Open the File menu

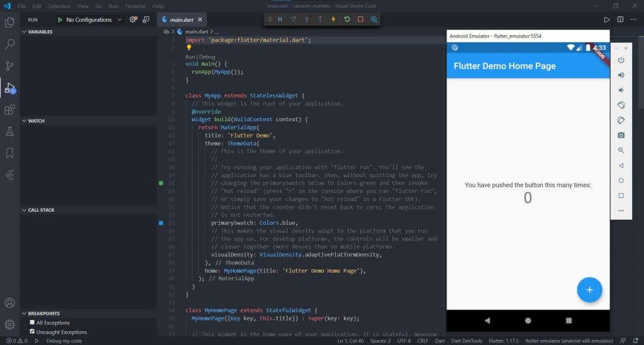(21, 6)
